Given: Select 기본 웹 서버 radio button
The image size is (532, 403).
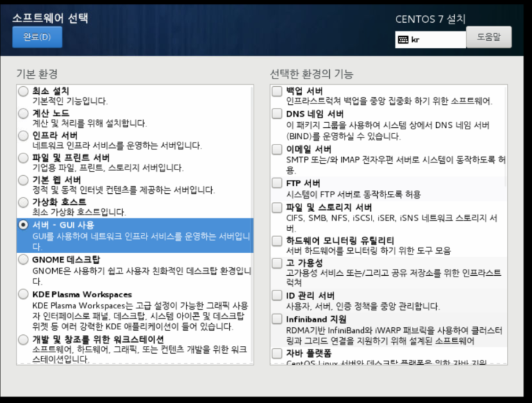Looking at the screenshot, I should click(x=24, y=180).
